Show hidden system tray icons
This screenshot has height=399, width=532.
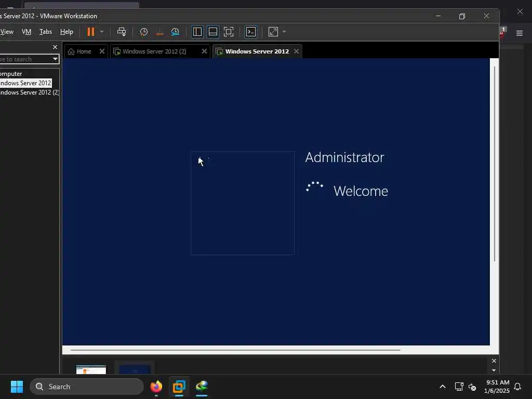443,387
